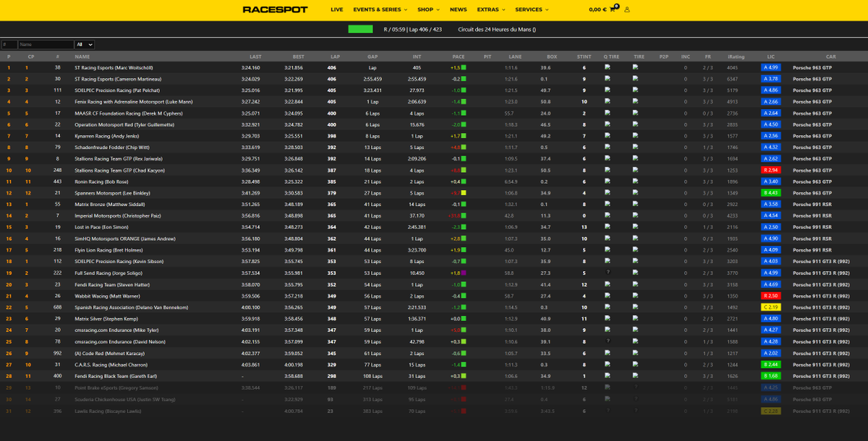Click the green session status bar
The width and height of the screenshot is (868, 441).
360,30
